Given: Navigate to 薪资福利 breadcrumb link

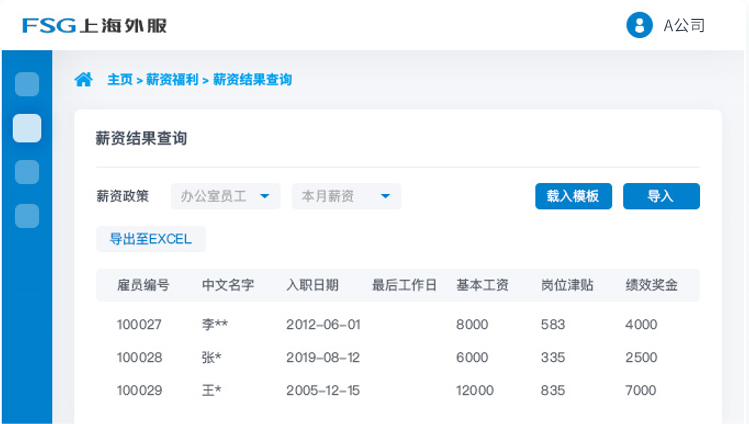Looking at the screenshot, I should pyautogui.click(x=172, y=79).
